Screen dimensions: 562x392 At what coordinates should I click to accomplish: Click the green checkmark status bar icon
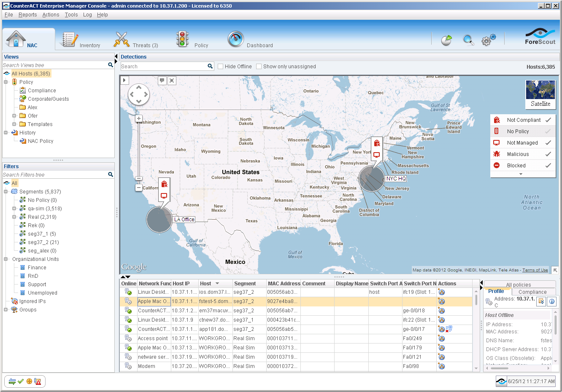(x=21, y=381)
